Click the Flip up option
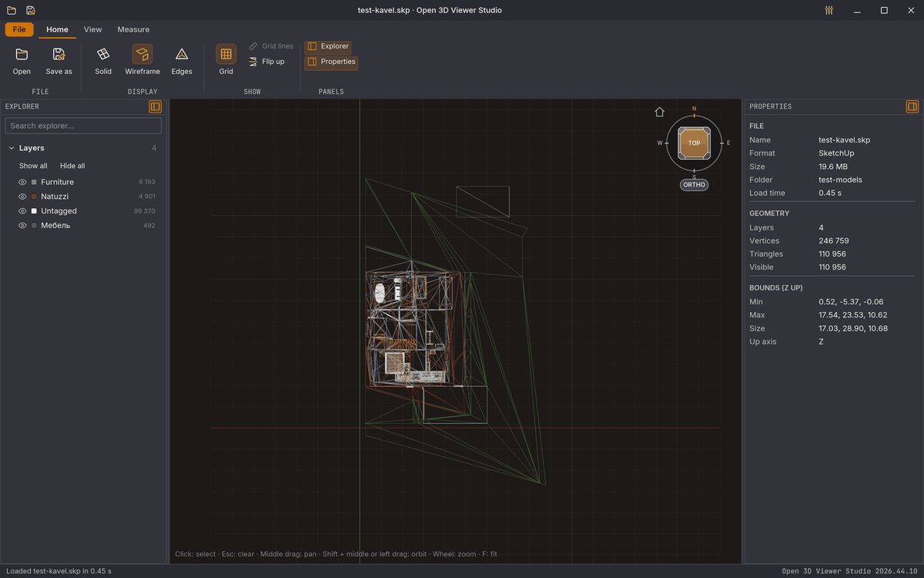This screenshot has height=578, width=924. pyautogui.click(x=266, y=62)
